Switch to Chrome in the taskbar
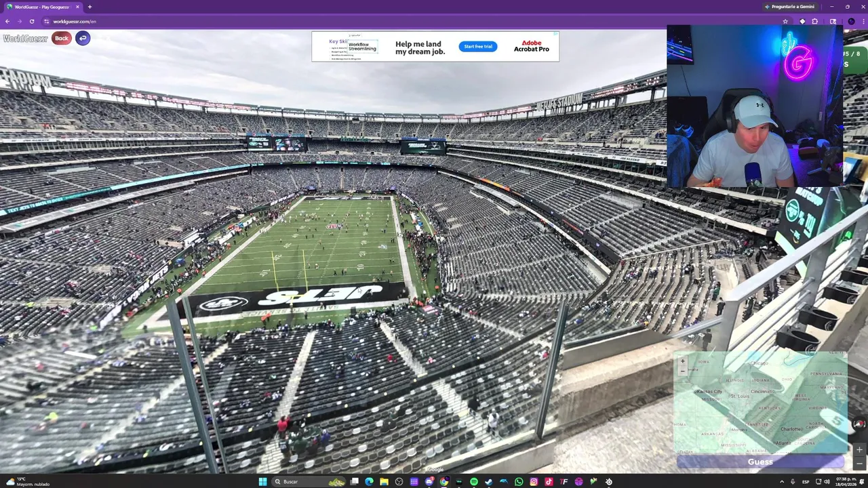 coord(444,482)
